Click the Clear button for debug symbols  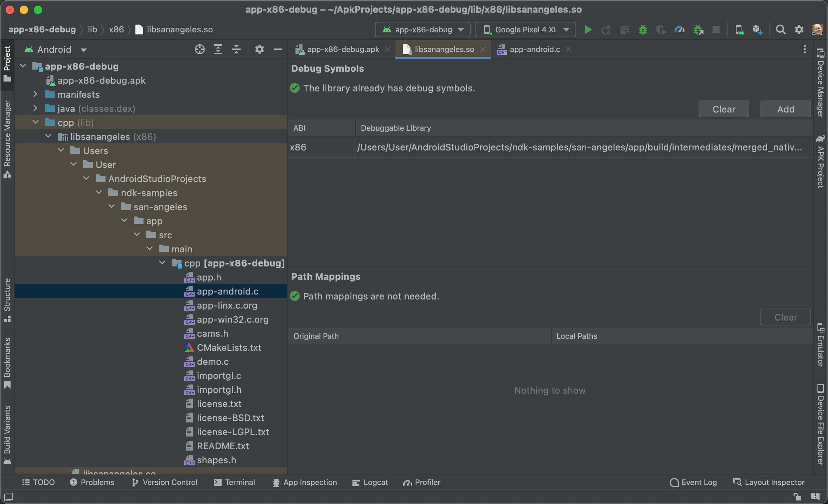[725, 109]
